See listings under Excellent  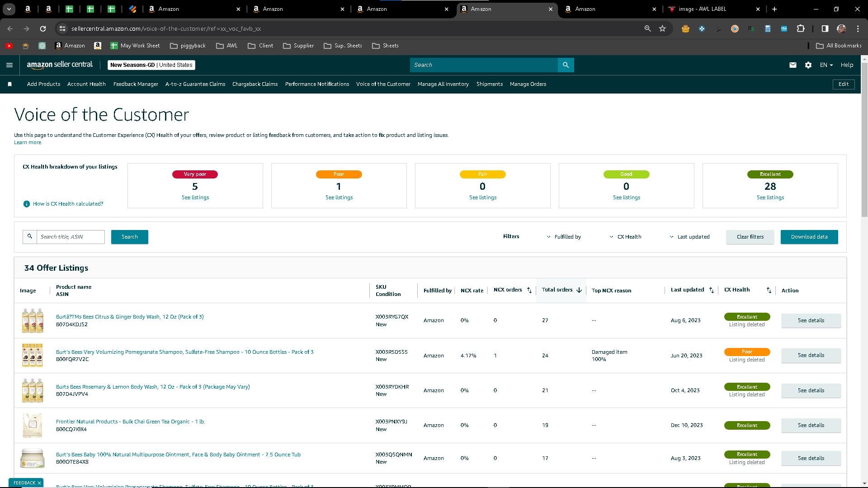770,197
